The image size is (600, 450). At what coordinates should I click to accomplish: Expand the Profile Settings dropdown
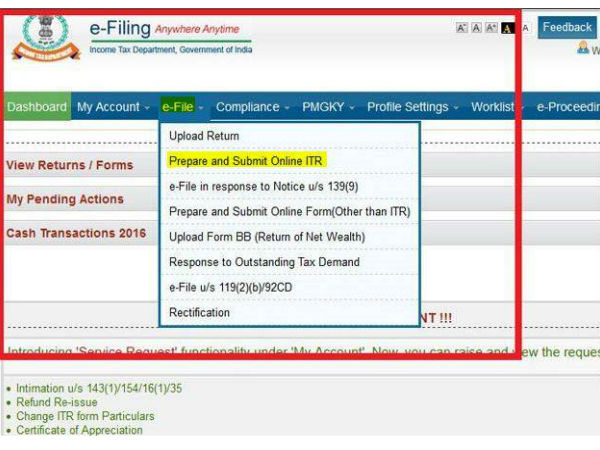click(x=412, y=107)
